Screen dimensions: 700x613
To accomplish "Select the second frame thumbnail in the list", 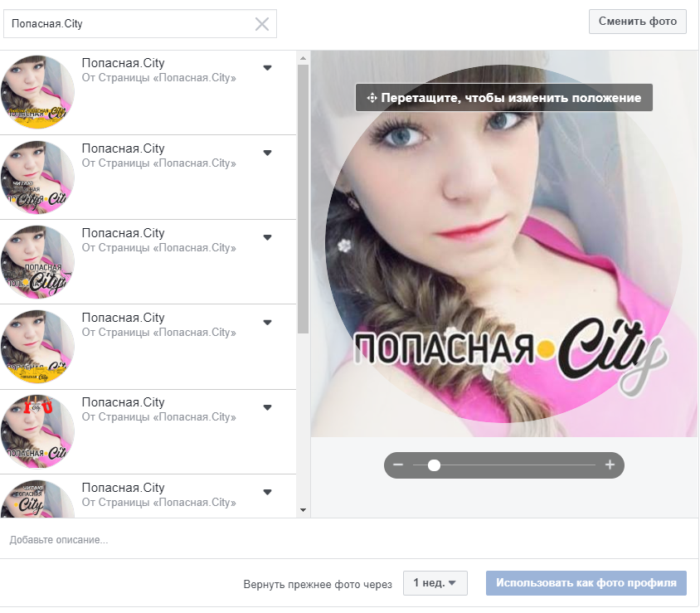I will point(37,178).
